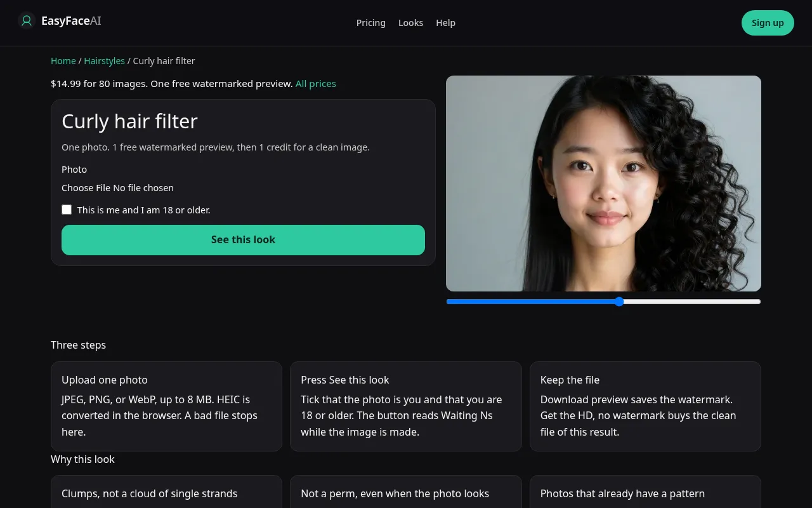This screenshot has height=508, width=812.
Task: Click the Three steps heading
Action: point(78,345)
